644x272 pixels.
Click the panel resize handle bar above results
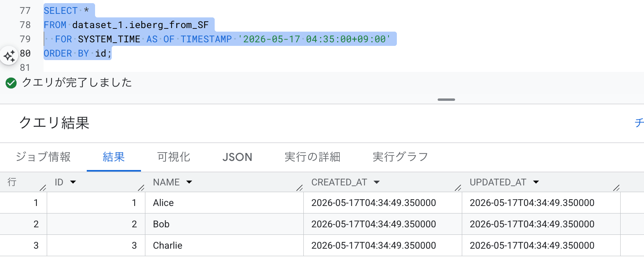pos(446,100)
